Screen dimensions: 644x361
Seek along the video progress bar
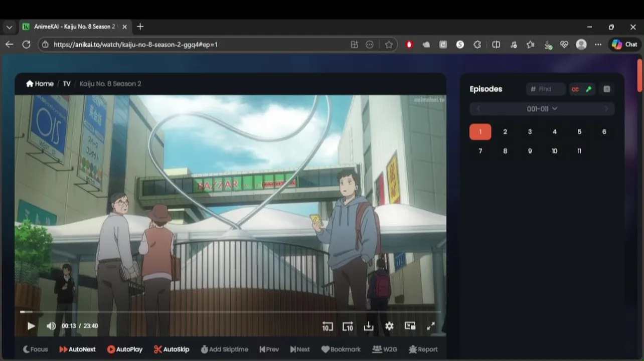231,312
